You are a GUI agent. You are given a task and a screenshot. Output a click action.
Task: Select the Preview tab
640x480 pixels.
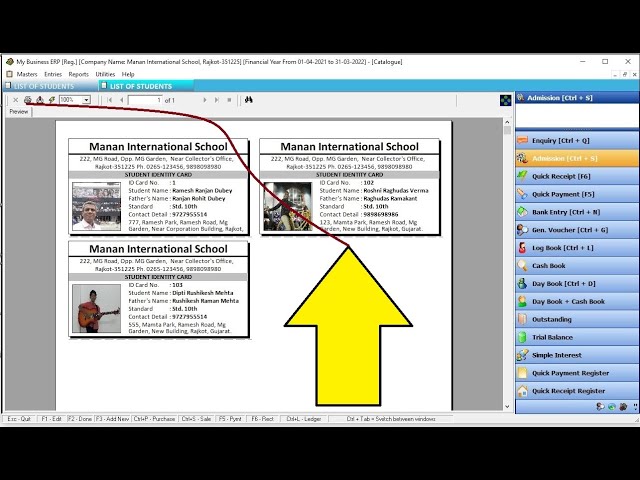point(19,111)
